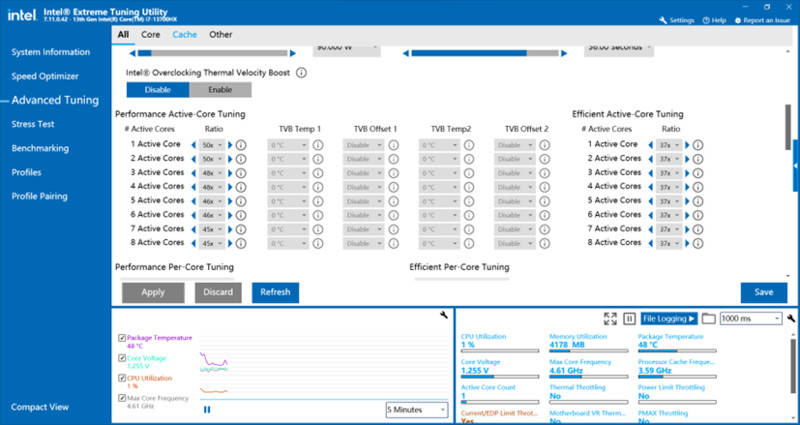Go to Benchmarking section

pyautogui.click(x=40, y=148)
